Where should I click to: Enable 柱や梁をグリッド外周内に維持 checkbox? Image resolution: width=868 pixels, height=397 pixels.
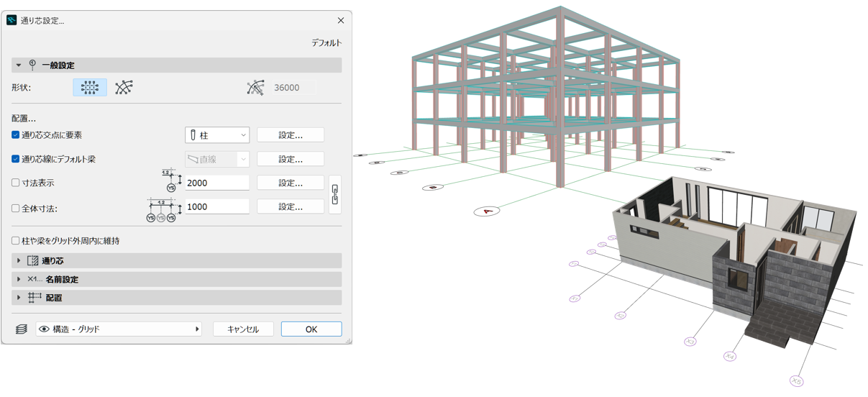pos(16,241)
